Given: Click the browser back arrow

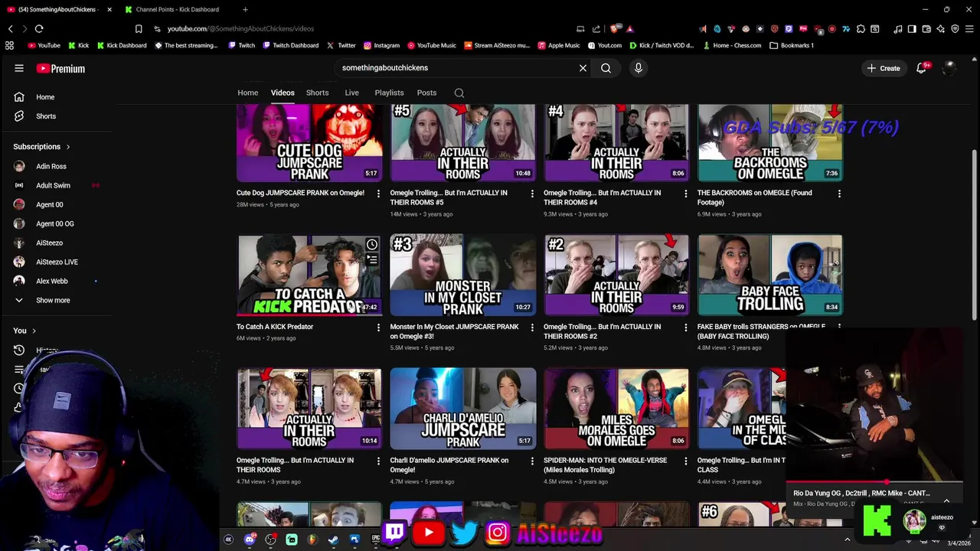Looking at the screenshot, I should pyautogui.click(x=10, y=28).
